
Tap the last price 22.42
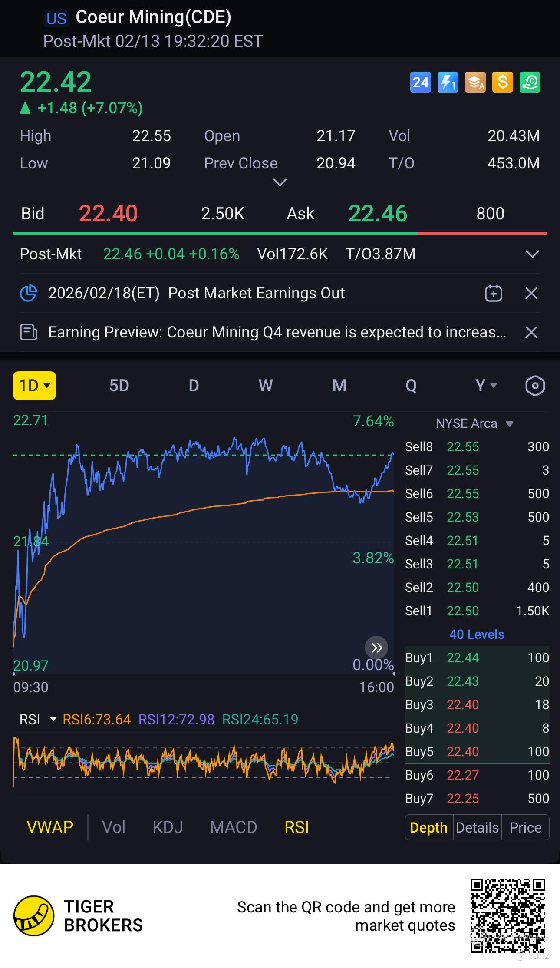coord(56,82)
